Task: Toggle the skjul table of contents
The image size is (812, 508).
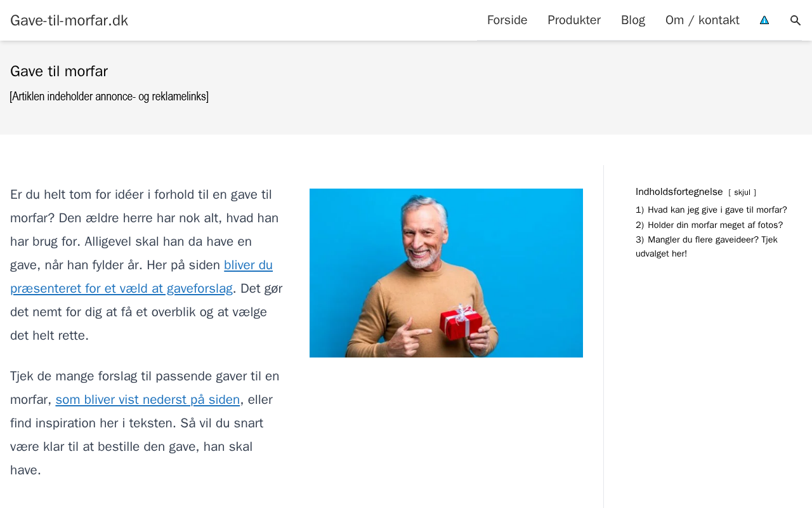Action: click(x=742, y=192)
